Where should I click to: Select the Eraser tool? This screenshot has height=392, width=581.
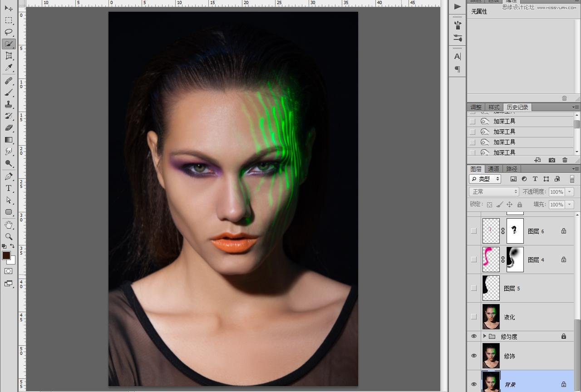pos(9,128)
